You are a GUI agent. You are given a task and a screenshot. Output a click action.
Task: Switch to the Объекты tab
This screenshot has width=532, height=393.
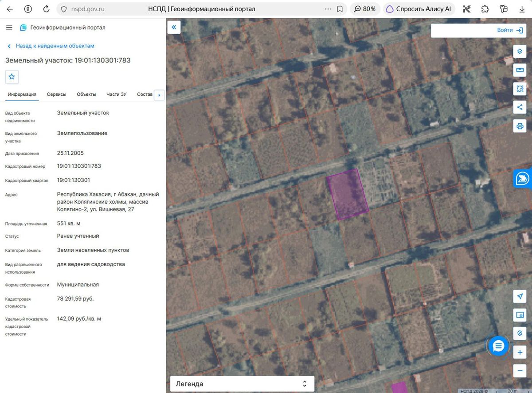point(86,94)
